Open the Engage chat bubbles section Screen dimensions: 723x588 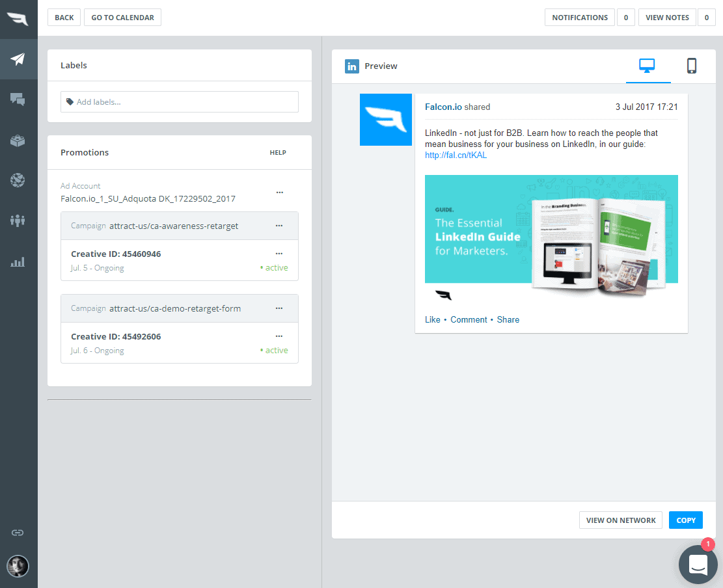(x=18, y=99)
